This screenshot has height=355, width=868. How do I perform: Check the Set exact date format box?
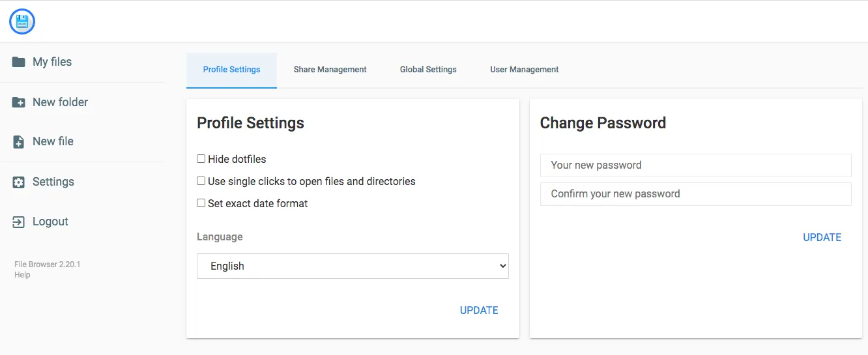201,203
